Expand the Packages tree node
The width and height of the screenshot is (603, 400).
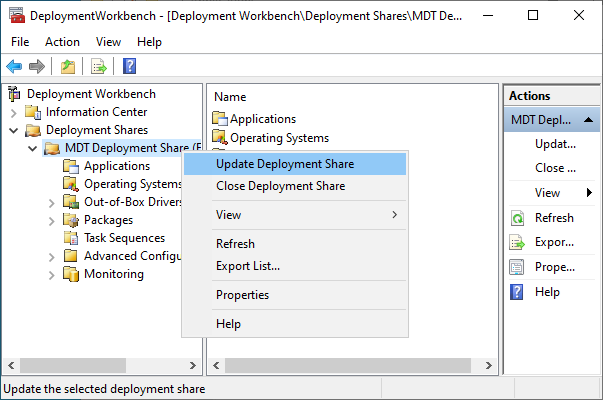pos(52,221)
